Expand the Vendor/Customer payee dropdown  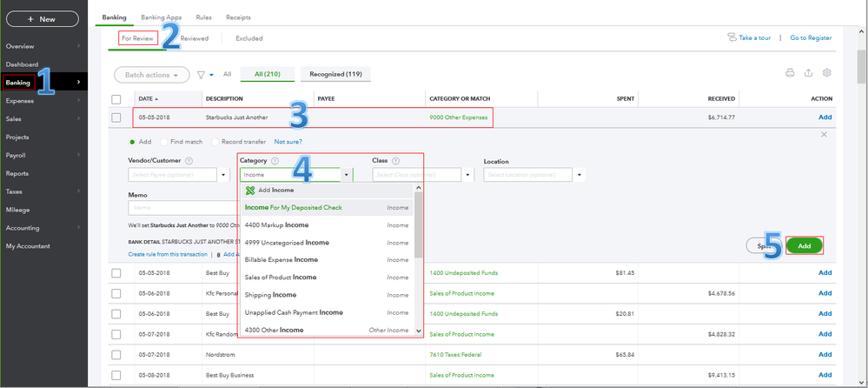[x=225, y=175]
